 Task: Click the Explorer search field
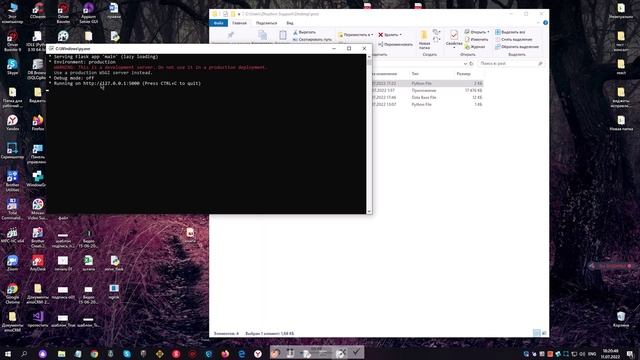click(x=510, y=64)
